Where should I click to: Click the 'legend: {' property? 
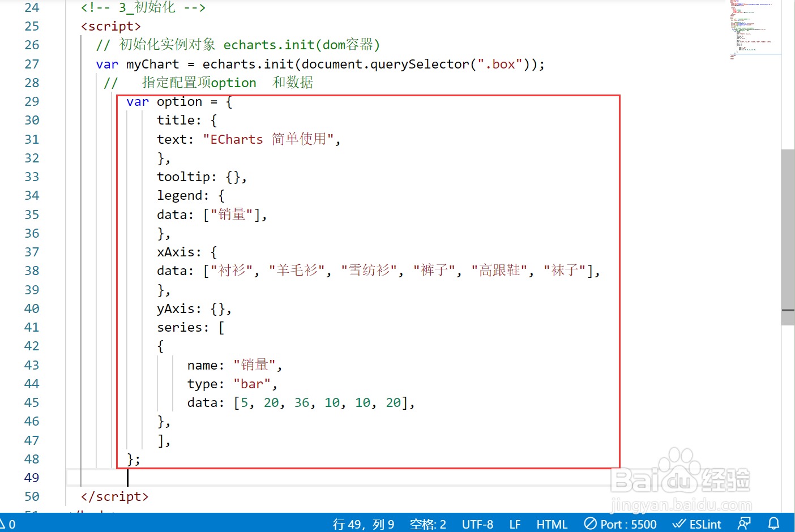(x=191, y=196)
